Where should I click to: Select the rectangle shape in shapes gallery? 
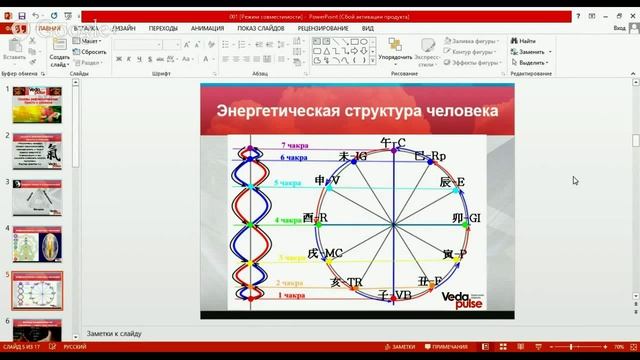click(x=355, y=42)
